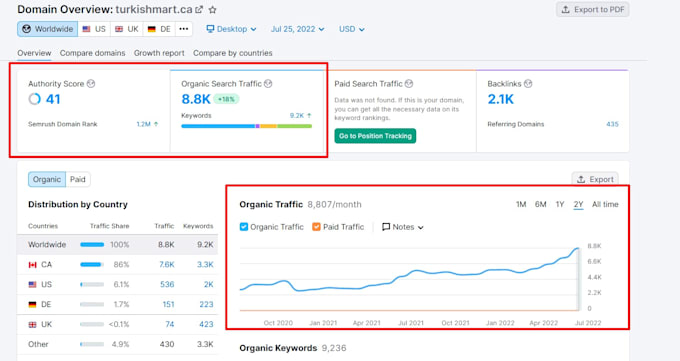
Task: Open the 2.1K backlinks value
Action: point(500,99)
